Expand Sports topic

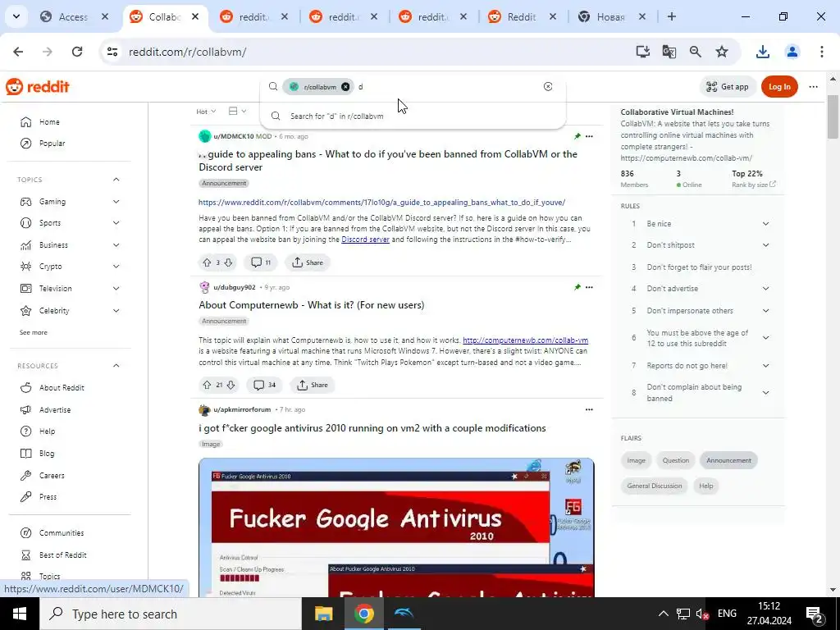(116, 223)
